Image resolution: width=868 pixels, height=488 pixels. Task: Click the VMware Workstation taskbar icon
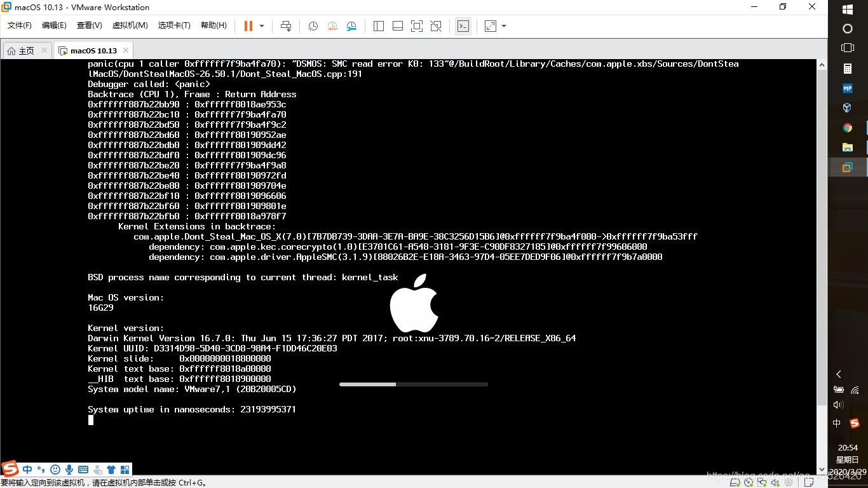tap(847, 167)
